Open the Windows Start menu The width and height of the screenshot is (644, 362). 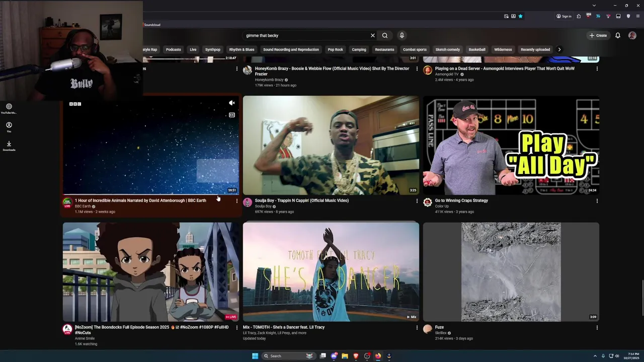[255, 356]
